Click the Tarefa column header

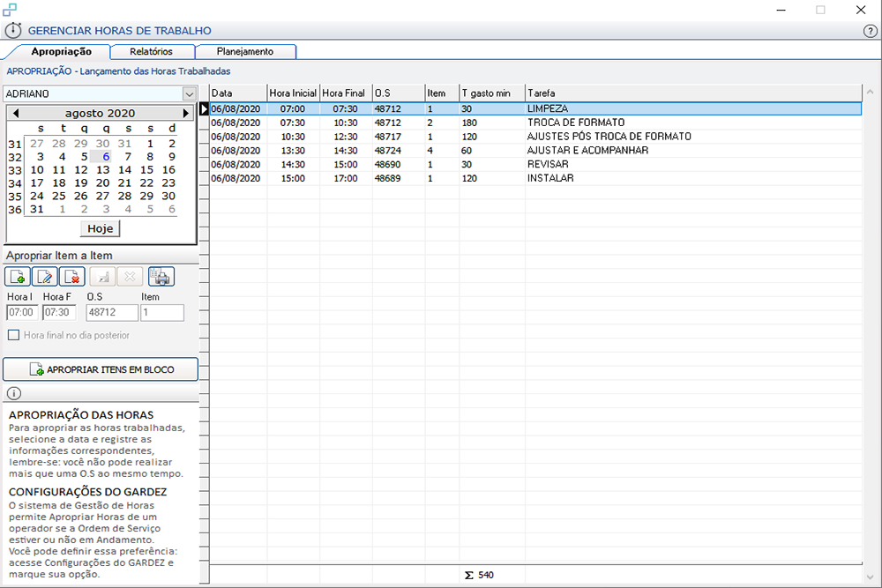click(693, 93)
